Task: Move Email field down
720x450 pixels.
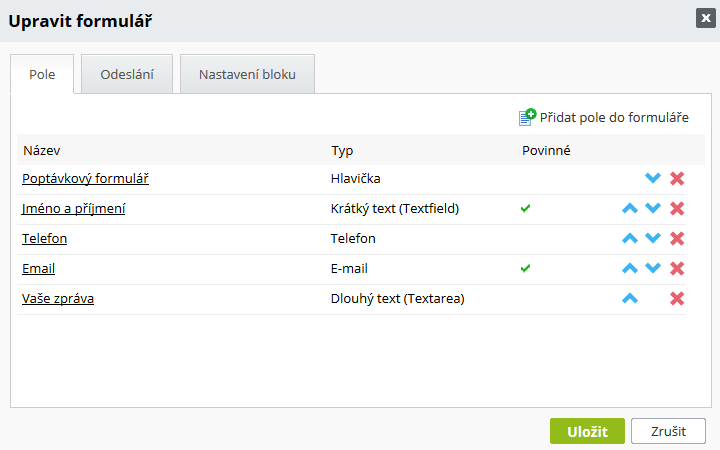Action: (x=652, y=268)
